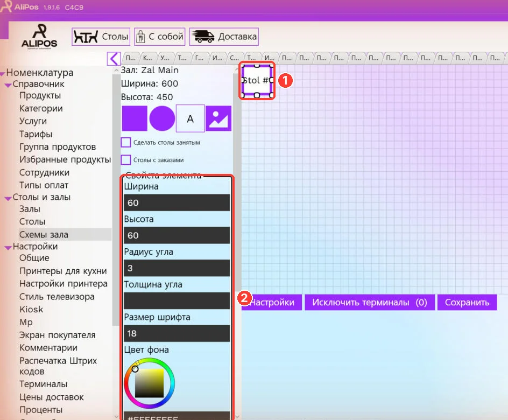Add a round table shape
Viewport: 508px width, 420px height.
pyautogui.click(x=162, y=118)
